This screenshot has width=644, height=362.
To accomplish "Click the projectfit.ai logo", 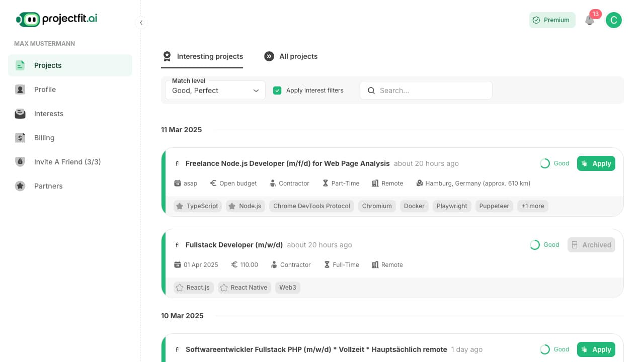I will point(56,19).
